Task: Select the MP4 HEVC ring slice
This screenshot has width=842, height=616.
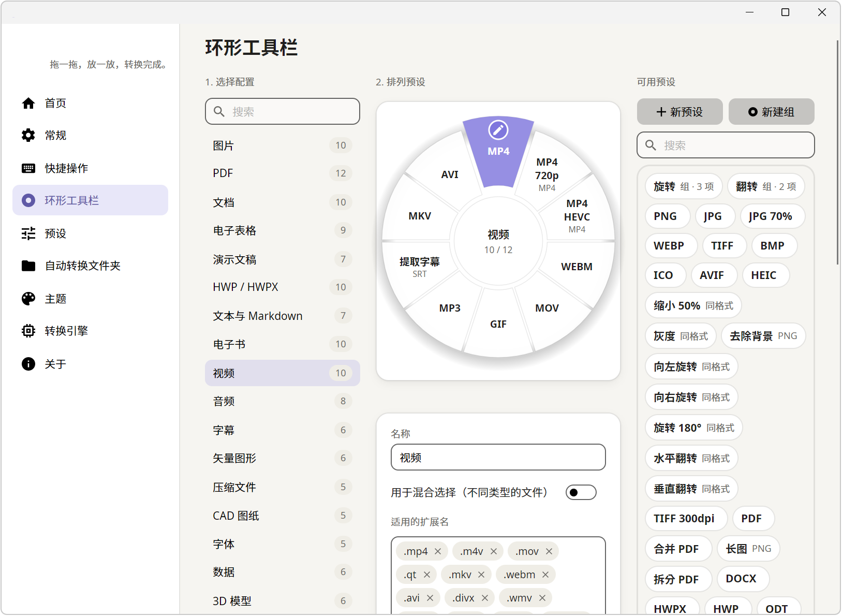Action: tap(577, 216)
